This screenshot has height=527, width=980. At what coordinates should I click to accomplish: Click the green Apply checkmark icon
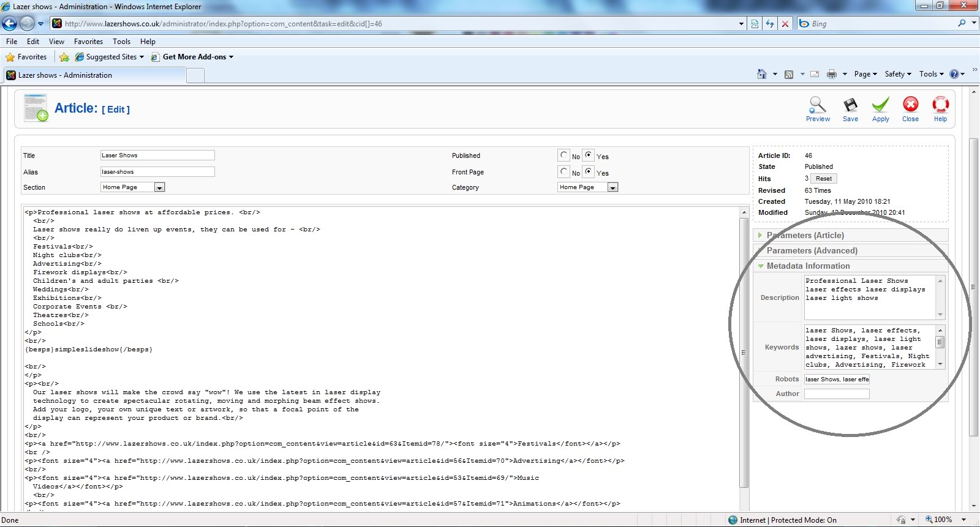click(x=880, y=105)
